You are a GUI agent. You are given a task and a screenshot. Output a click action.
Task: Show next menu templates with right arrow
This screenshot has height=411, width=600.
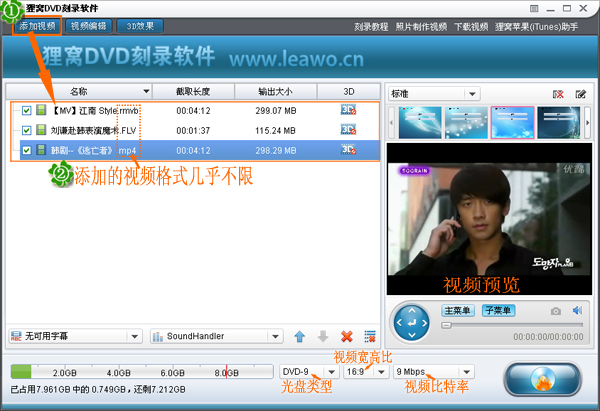click(x=588, y=122)
